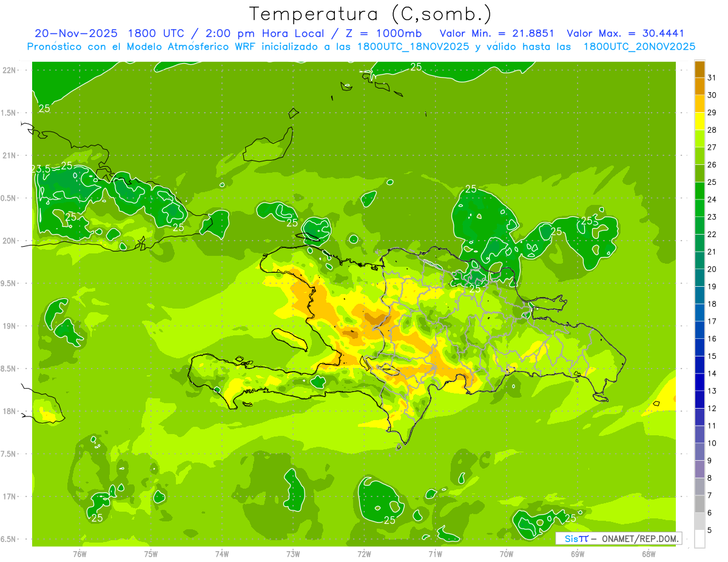Click the '76W' longitude axis label
The image size is (728, 562).
pos(79,554)
